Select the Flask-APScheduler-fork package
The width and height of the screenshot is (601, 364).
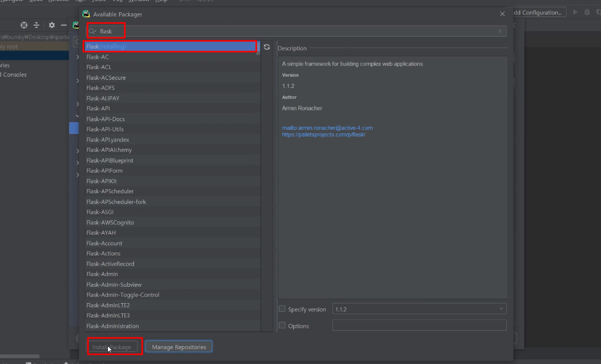point(172,201)
